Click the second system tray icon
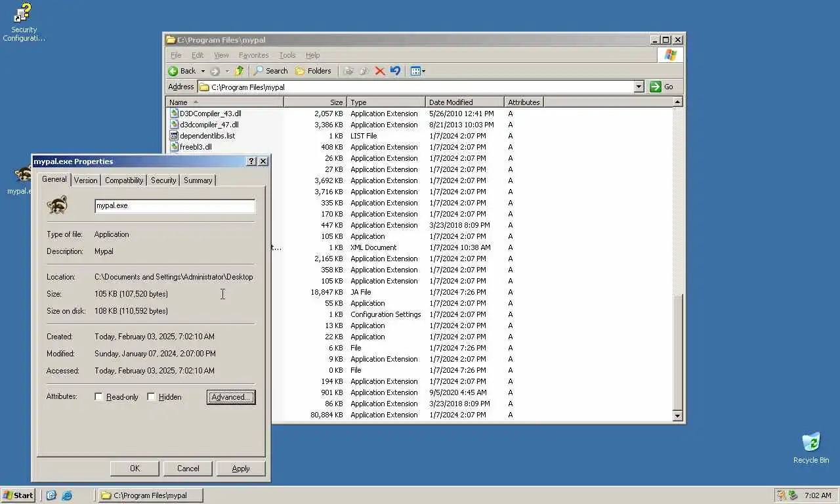 click(x=793, y=495)
